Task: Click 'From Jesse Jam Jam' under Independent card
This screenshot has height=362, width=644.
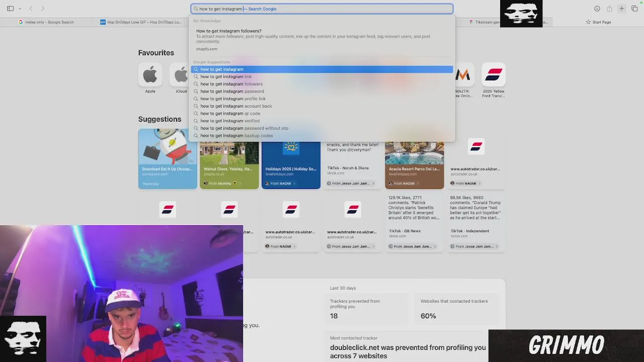Action: point(474,246)
